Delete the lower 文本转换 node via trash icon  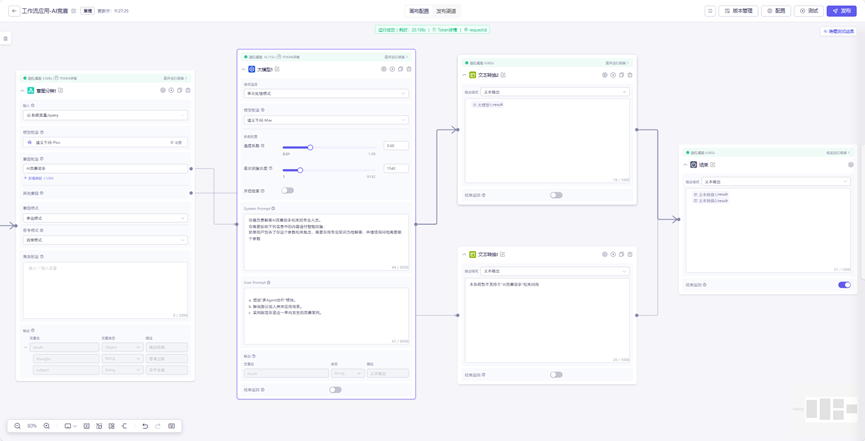(x=629, y=254)
